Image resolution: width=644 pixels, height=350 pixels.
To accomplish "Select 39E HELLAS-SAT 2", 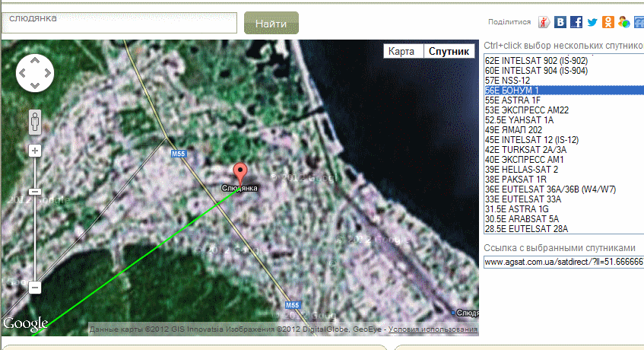I will [563, 169].
